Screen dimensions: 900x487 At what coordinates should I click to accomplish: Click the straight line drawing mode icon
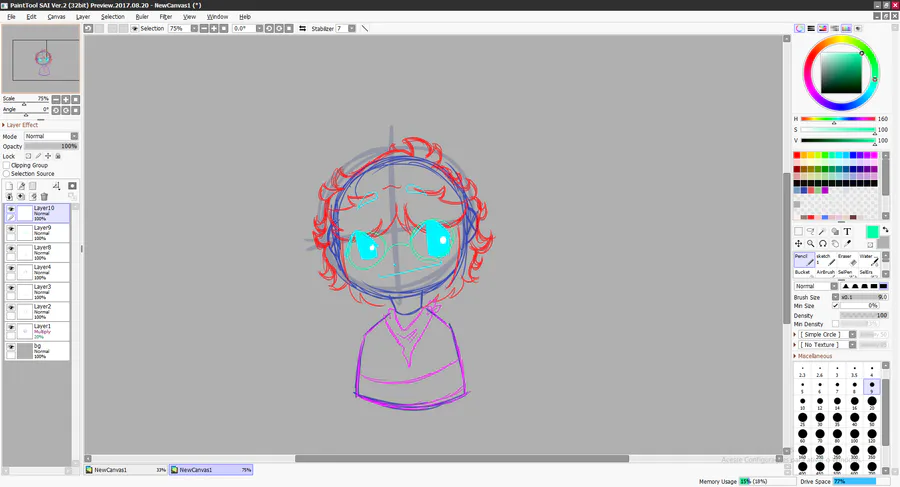(364, 28)
